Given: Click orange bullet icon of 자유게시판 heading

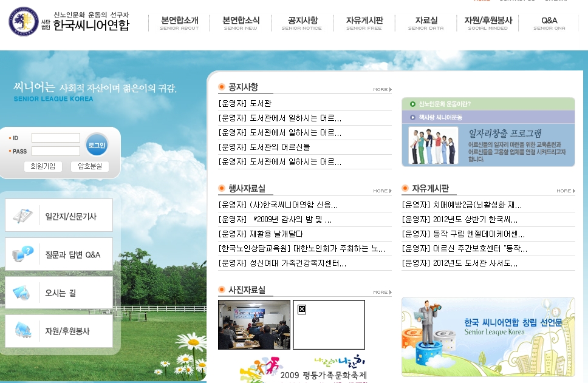Looking at the screenshot, I should coord(405,188).
